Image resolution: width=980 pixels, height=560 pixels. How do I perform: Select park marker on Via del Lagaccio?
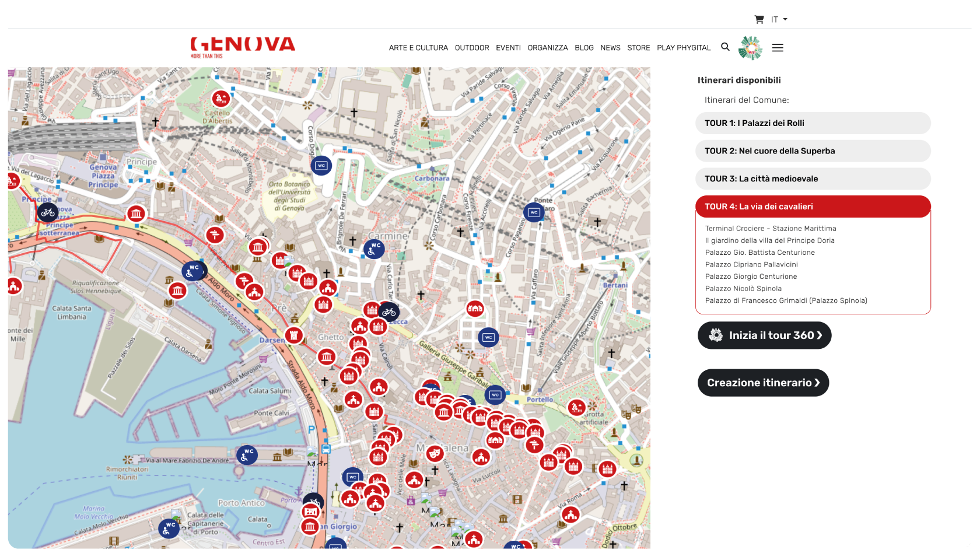click(x=13, y=181)
